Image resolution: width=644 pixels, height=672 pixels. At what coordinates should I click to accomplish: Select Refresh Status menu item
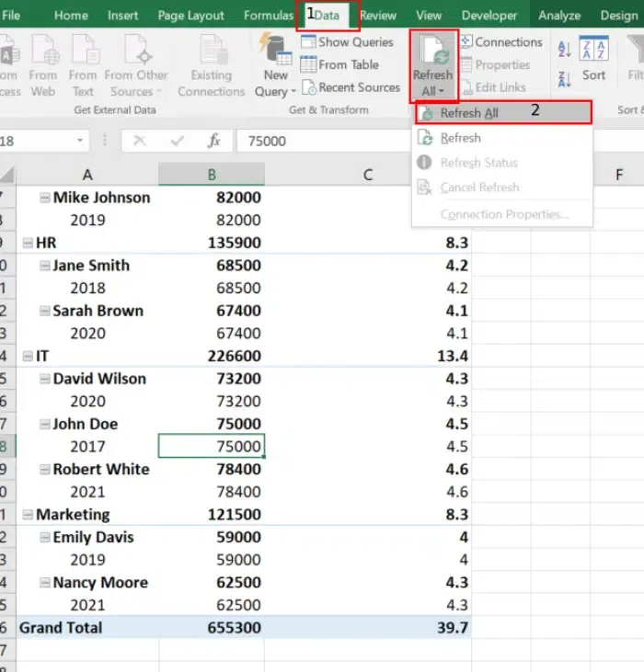[504, 163]
